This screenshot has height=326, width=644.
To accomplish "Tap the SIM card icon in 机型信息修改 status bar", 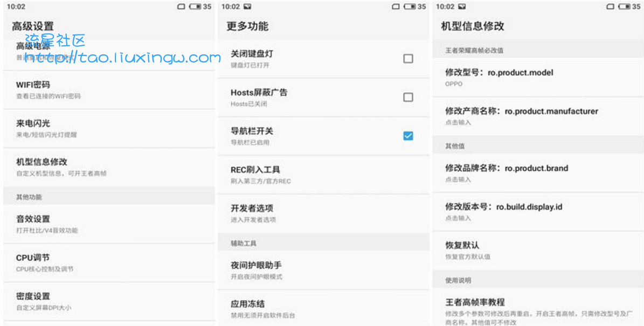I will click(611, 6).
